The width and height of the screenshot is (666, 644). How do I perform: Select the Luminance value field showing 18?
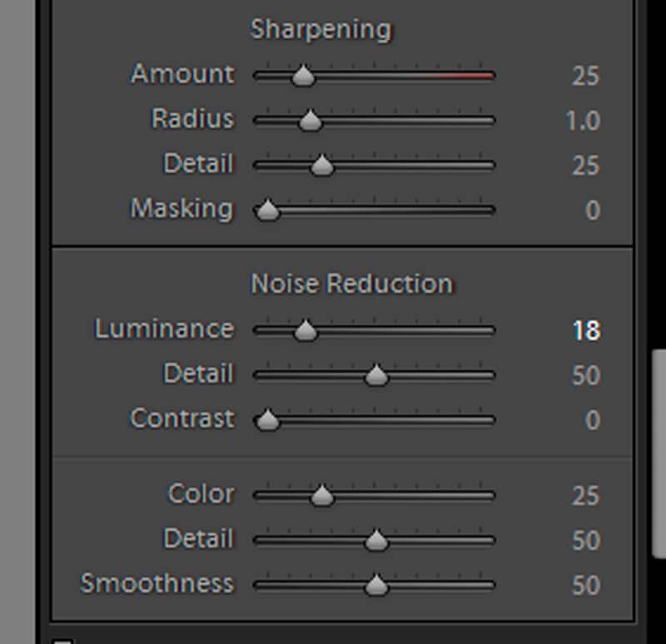pos(585,331)
